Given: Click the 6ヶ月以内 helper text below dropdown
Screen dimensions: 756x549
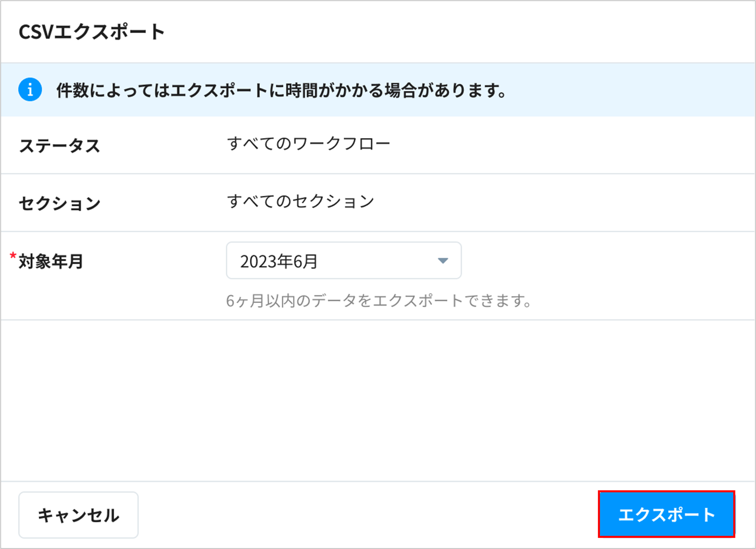Looking at the screenshot, I should 378,301.
